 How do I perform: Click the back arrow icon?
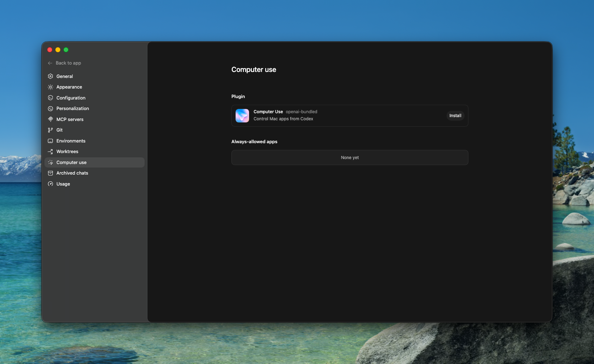[50, 63]
